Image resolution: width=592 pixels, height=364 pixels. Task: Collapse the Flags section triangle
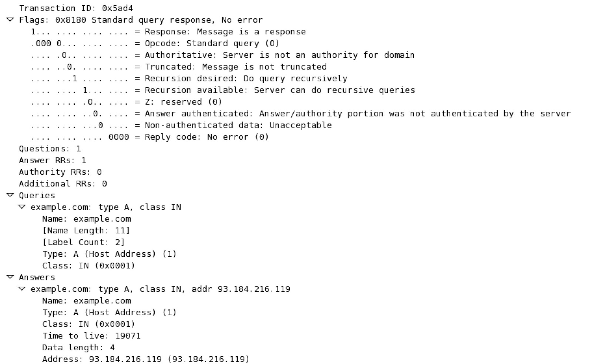(x=10, y=20)
